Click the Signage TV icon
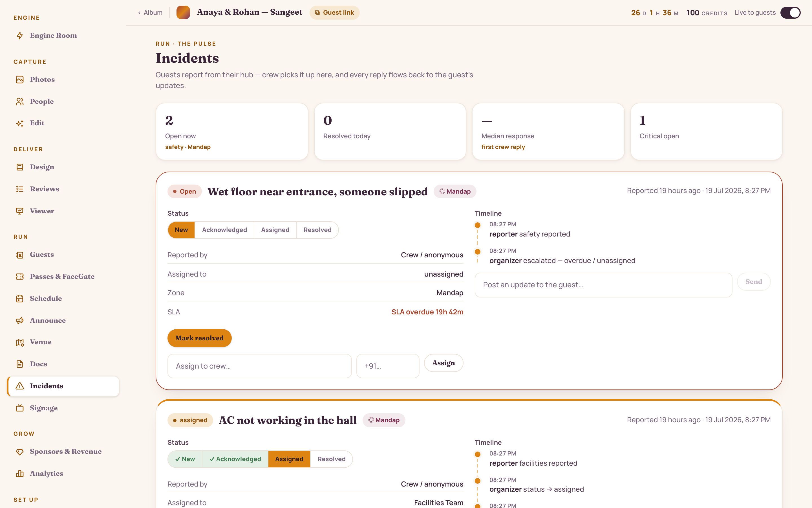Viewport: 812px width, 508px height. (x=20, y=408)
